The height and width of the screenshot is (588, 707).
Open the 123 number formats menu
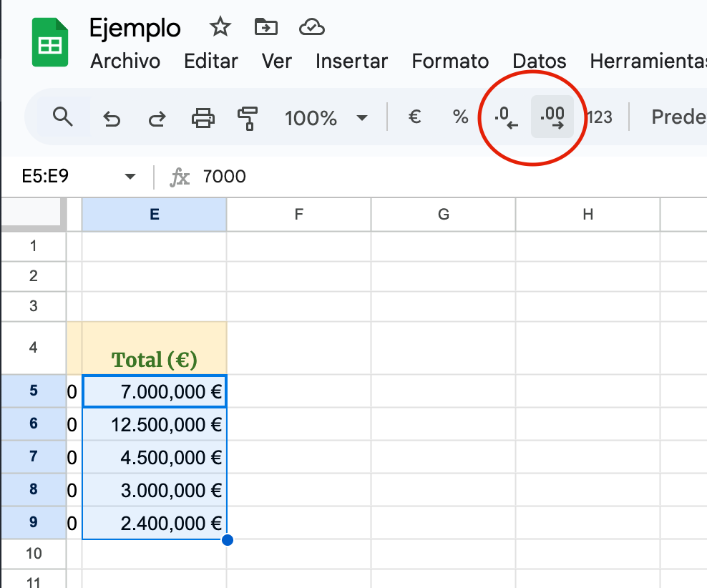[599, 117]
